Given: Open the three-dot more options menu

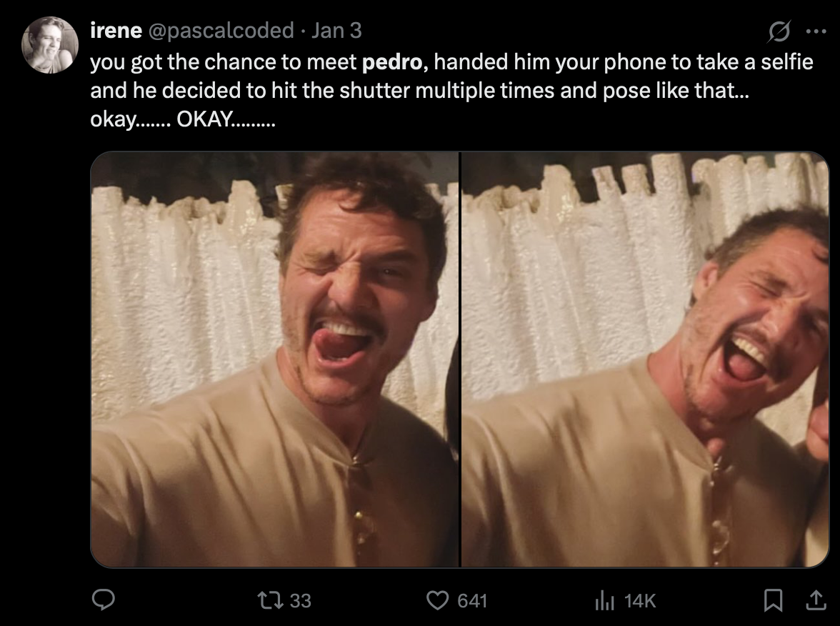Looking at the screenshot, I should pyautogui.click(x=814, y=31).
